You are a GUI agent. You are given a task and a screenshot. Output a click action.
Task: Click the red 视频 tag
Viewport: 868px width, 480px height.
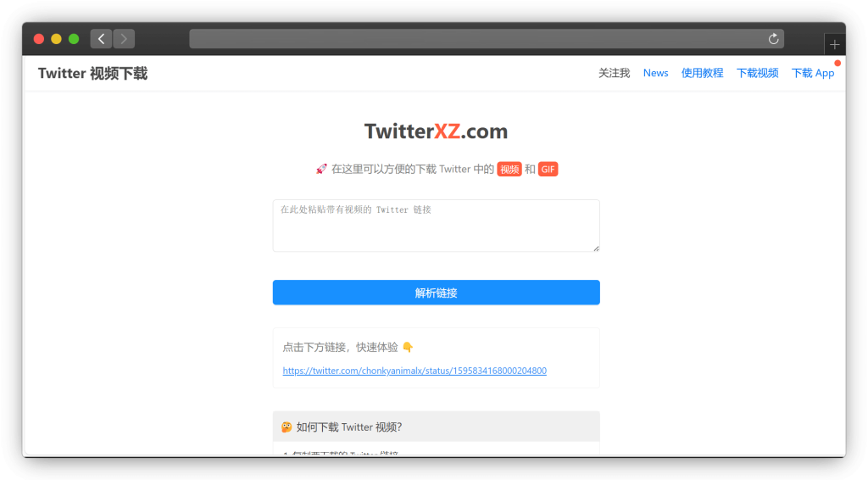tap(509, 170)
